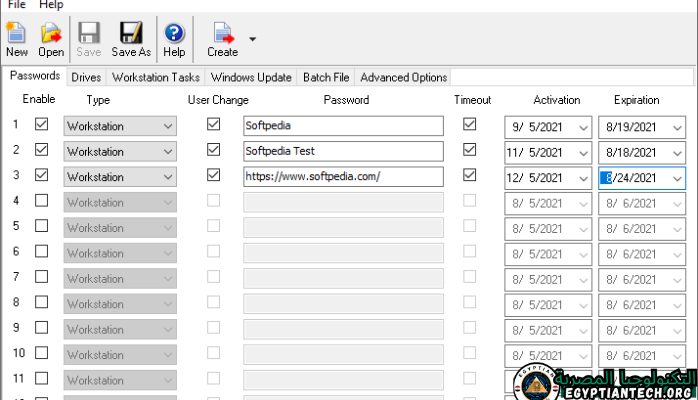Uncheck User Change for row 2
Viewport: 698px width, 400px height.
pos(213,150)
